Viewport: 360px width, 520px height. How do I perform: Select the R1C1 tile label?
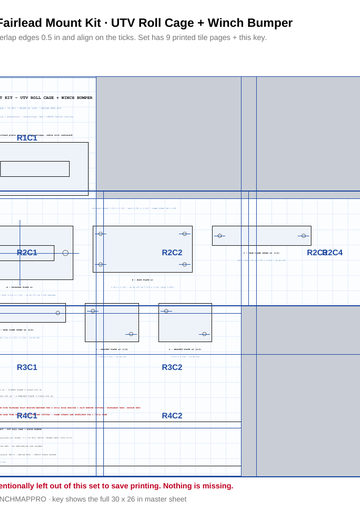point(27,138)
